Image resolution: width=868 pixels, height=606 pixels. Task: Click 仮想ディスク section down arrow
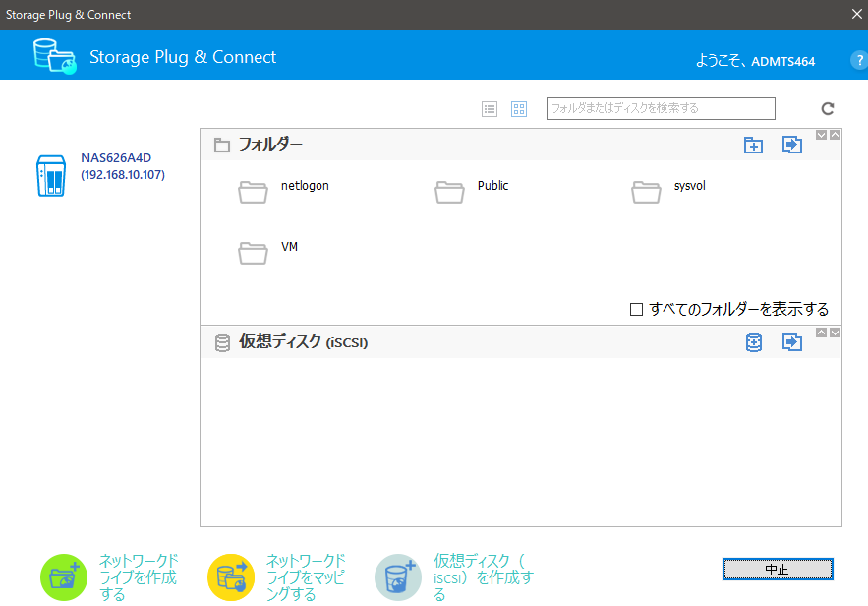click(x=836, y=333)
